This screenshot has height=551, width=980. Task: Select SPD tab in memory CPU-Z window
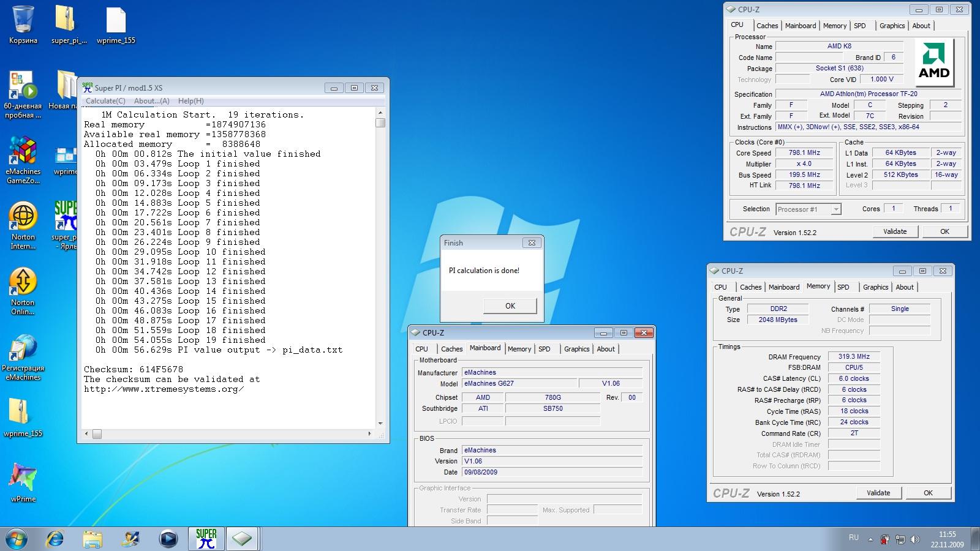tap(843, 287)
